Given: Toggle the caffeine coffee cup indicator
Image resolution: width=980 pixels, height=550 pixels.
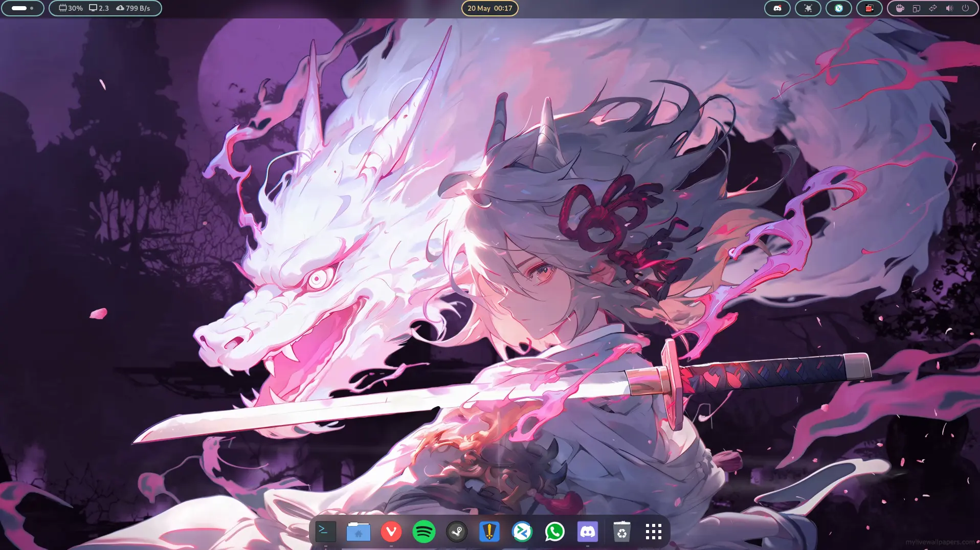Looking at the screenshot, I should [x=900, y=8].
